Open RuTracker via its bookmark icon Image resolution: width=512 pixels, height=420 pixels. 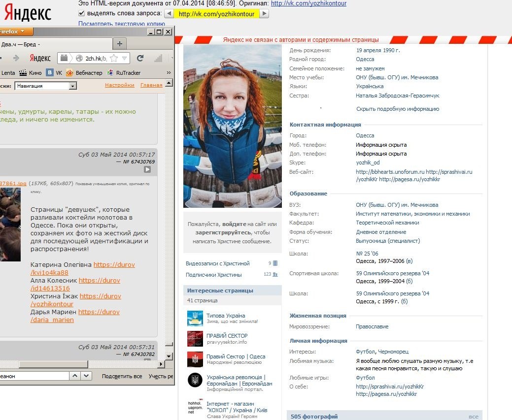point(110,72)
